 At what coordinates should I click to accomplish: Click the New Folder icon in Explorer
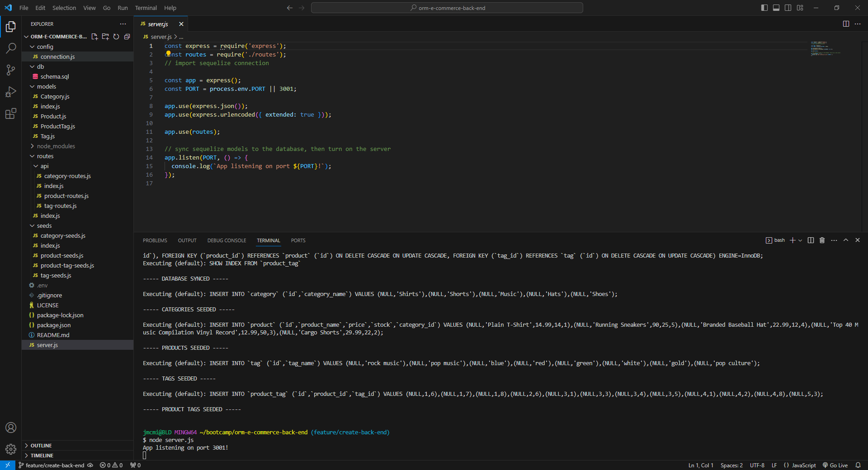pyautogui.click(x=105, y=37)
